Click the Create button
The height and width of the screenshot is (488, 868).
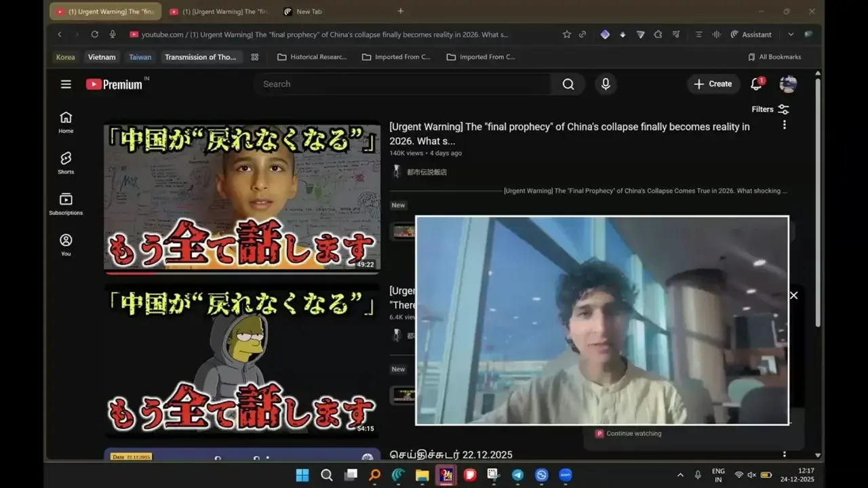[713, 84]
